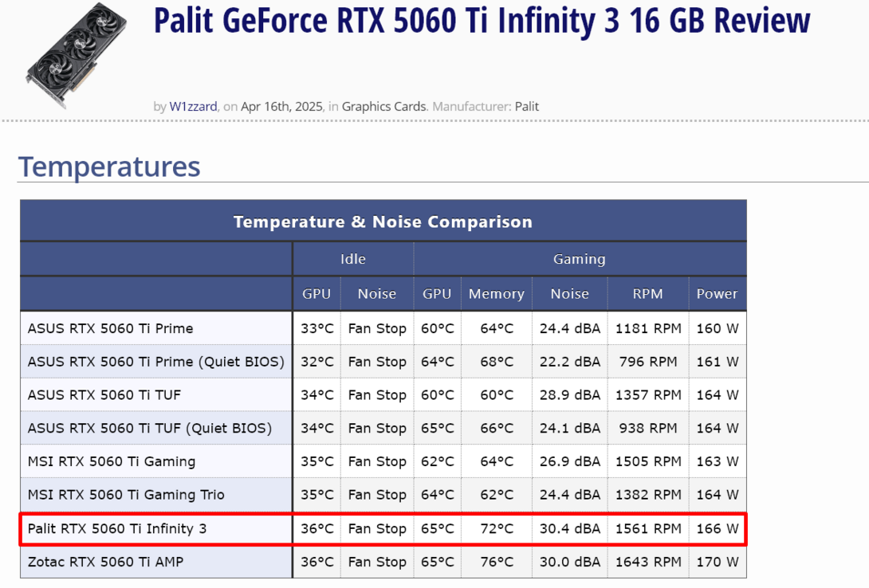Click the RPM column header
Screen dimensions: 869x588
pos(647,293)
